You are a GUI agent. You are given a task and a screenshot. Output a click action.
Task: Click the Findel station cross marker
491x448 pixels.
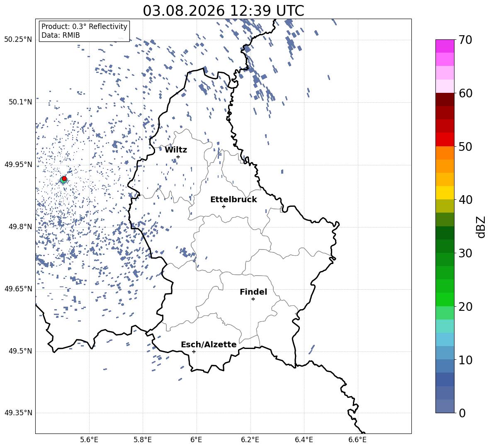coord(253,299)
